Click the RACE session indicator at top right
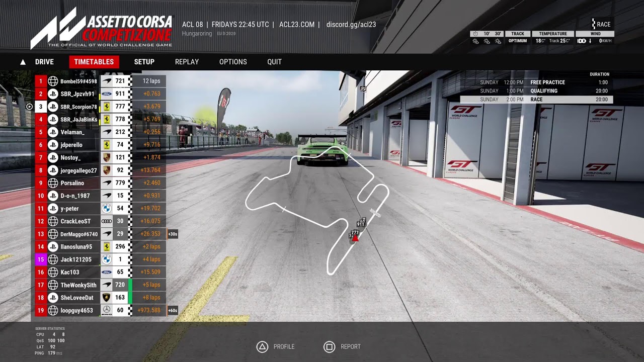This screenshot has height=362, width=644. (601, 24)
